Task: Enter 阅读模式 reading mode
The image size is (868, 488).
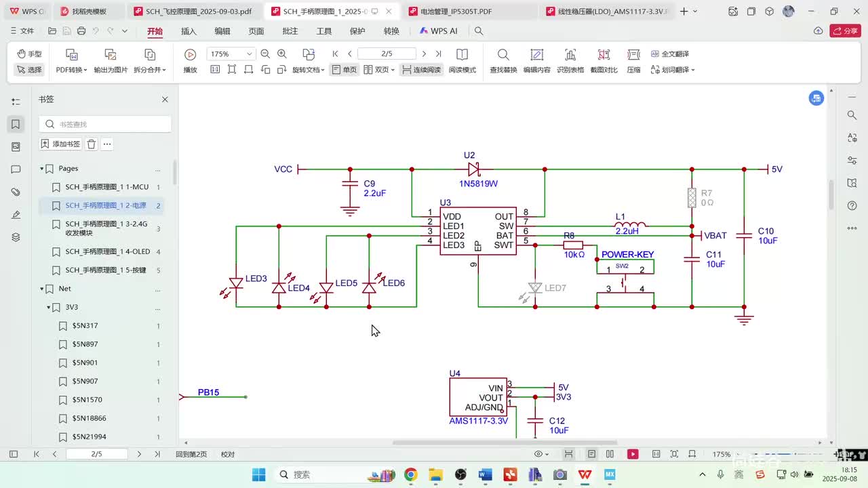Action: (462, 60)
